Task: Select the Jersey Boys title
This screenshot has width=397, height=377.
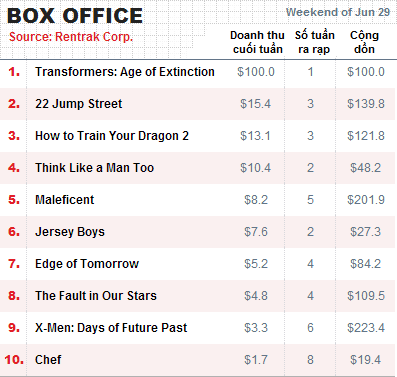Action: pos(70,232)
